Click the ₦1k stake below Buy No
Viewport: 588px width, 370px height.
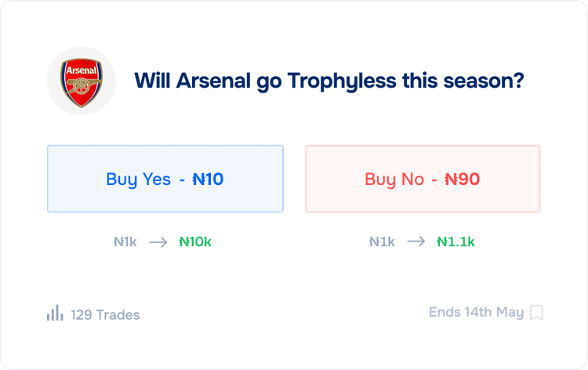(381, 242)
